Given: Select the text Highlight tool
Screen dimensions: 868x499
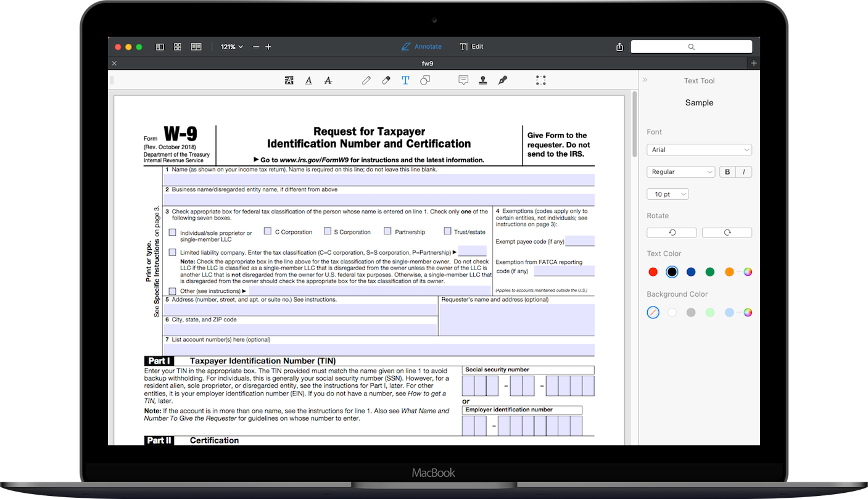Looking at the screenshot, I should tap(289, 80).
